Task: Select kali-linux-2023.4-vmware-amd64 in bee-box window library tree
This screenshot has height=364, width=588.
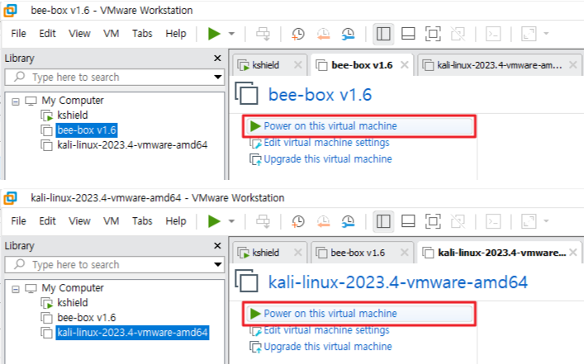Action: [x=132, y=145]
